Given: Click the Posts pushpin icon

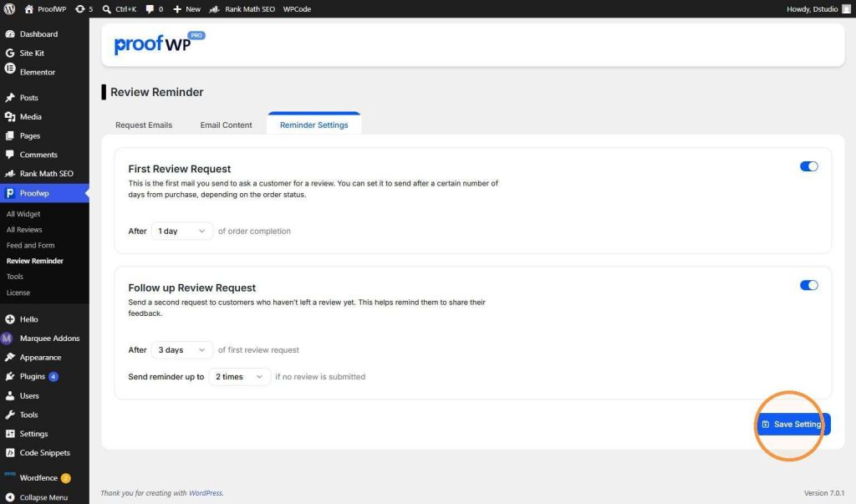Looking at the screenshot, I should [10, 98].
